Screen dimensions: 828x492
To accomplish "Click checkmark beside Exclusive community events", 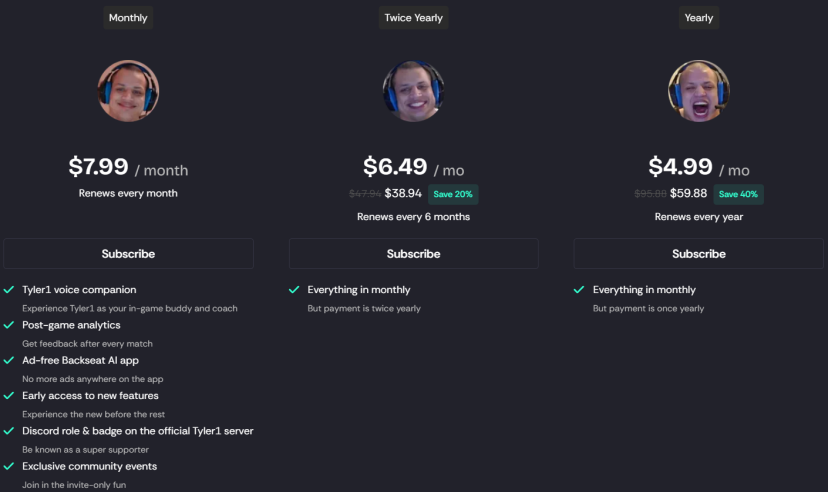I will [9, 467].
